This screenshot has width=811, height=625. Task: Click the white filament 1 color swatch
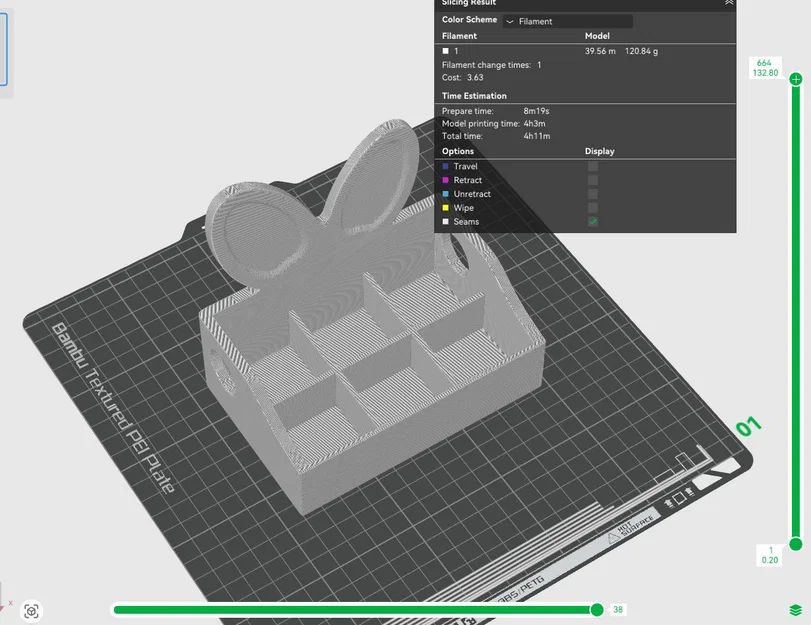tap(445, 51)
